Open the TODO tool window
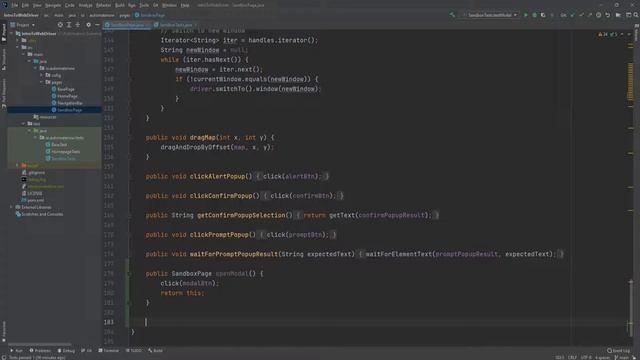The image size is (640, 360). tap(134, 351)
